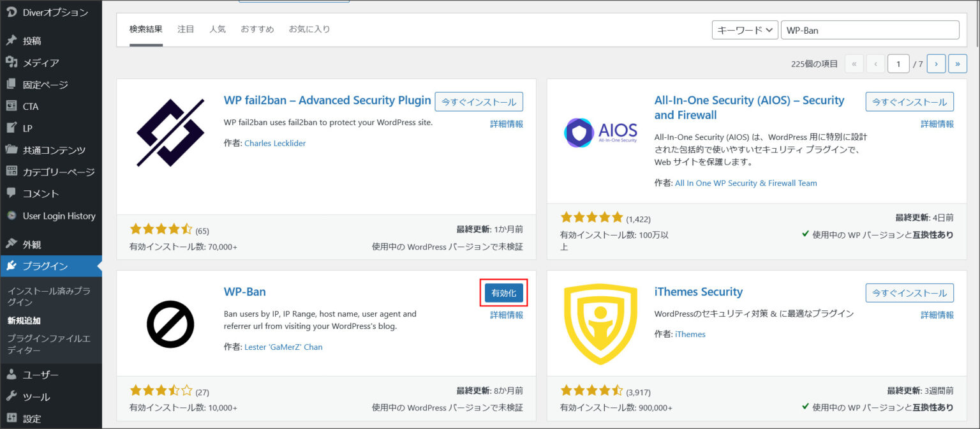Screen dimensions: 980x429
Task: Click the Diverオプション icon at sidebar top
Action: coord(11,11)
